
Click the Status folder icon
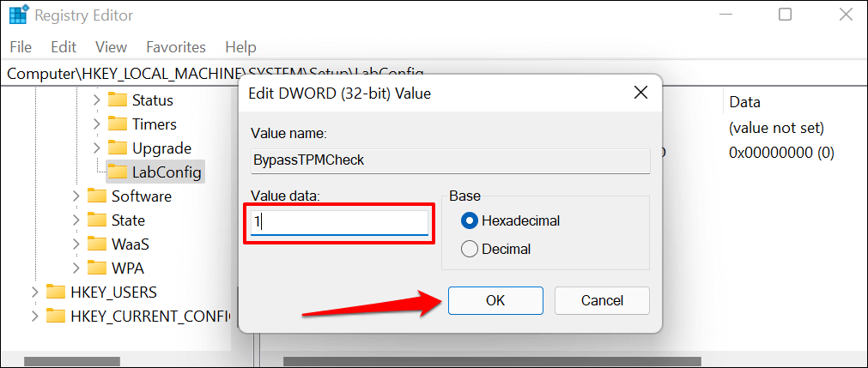click(118, 100)
